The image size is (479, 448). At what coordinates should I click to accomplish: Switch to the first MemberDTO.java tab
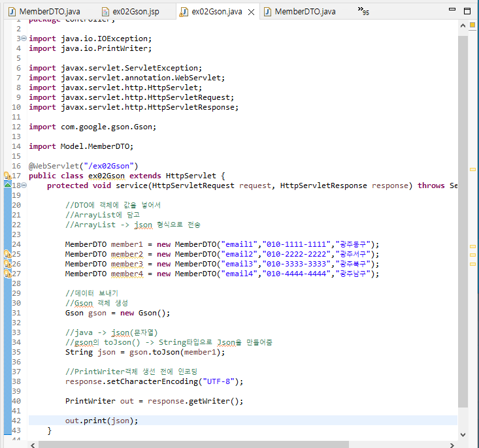(44, 12)
